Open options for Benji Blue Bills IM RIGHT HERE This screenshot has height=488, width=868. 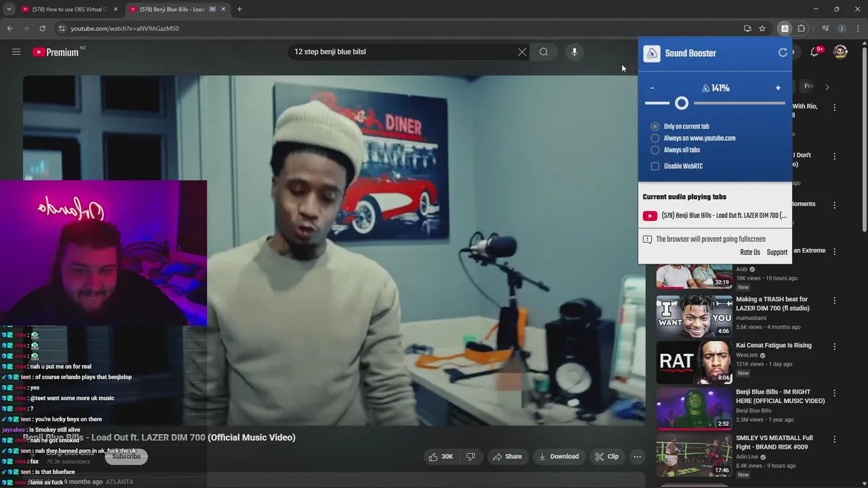click(x=835, y=393)
